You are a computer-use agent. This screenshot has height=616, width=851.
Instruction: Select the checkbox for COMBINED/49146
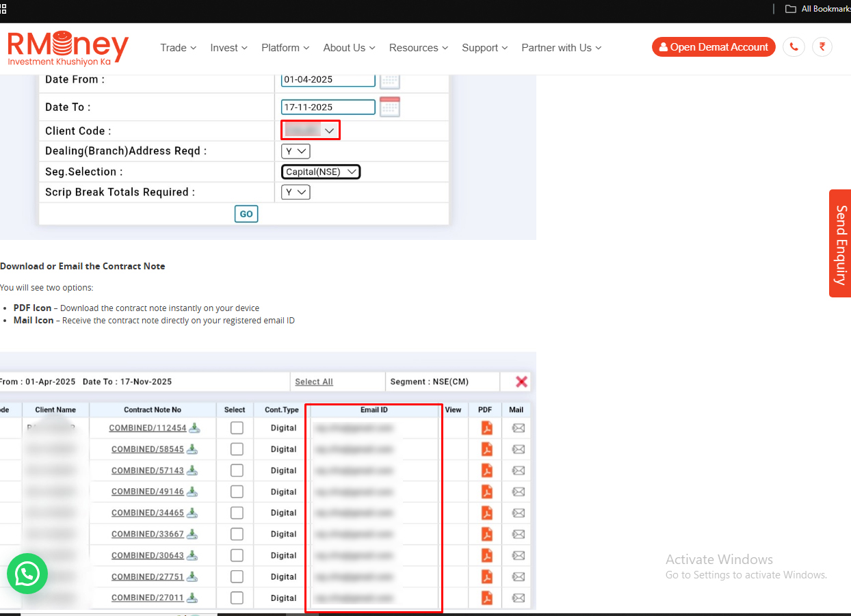click(x=237, y=492)
